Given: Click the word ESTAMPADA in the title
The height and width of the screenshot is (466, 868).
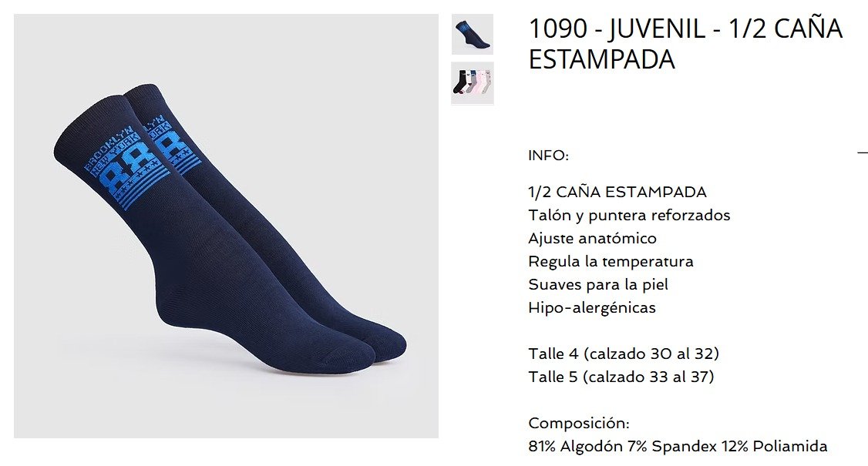Looking at the screenshot, I should (602, 59).
